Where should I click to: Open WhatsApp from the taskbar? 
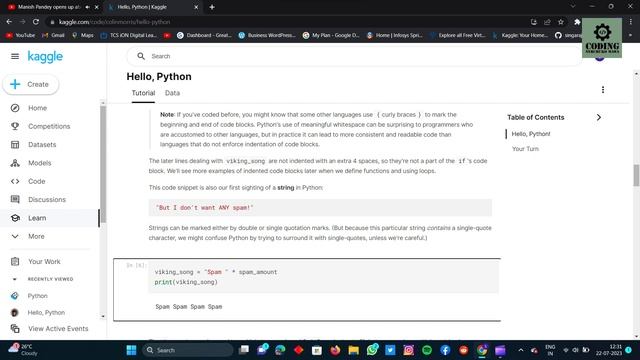pos(372,350)
